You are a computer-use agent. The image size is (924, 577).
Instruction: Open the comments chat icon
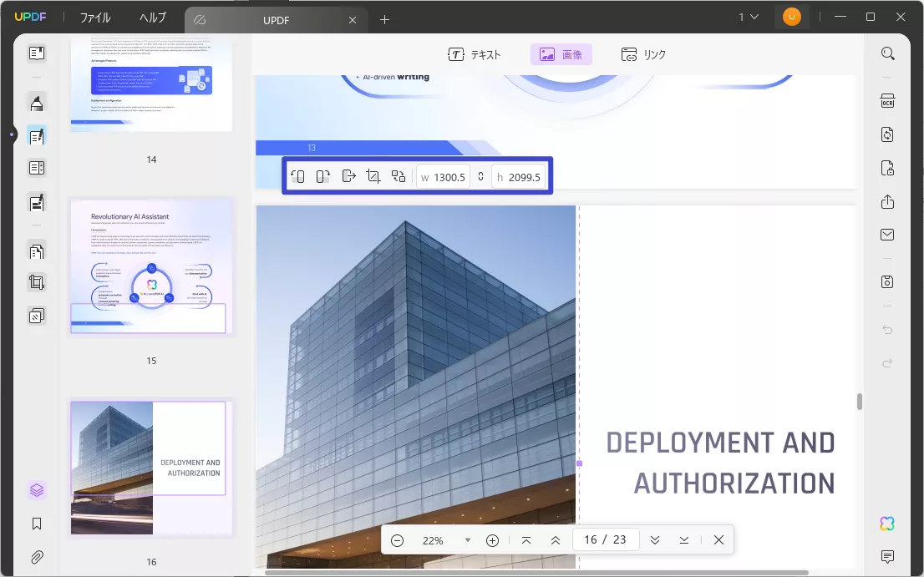point(887,556)
